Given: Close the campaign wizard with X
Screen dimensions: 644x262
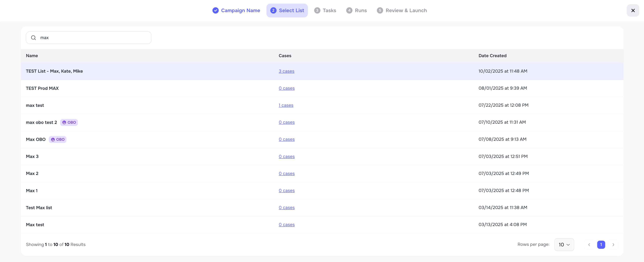Looking at the screenshot, I should point(633,10).
